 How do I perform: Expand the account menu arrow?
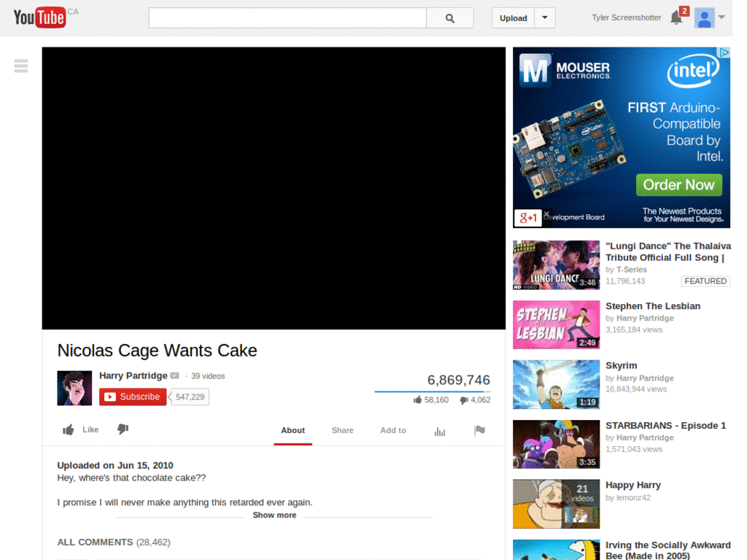721,17
